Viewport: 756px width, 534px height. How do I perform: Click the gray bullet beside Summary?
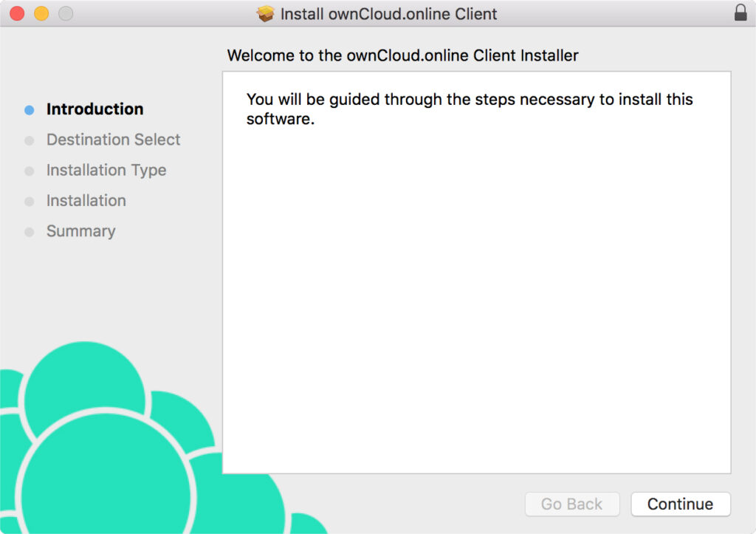click(30, 232)
